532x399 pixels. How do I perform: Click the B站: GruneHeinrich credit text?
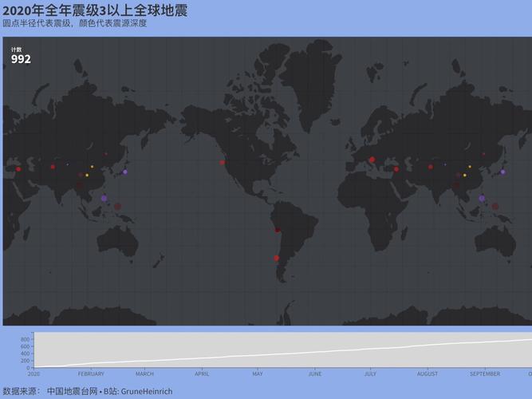pyautogui.click(x=138, y=391)
